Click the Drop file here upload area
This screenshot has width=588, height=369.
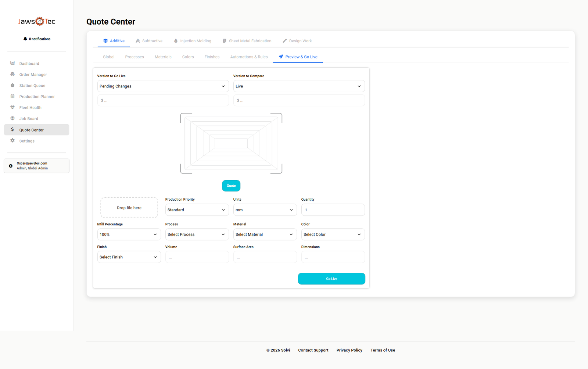coord(129,208)
